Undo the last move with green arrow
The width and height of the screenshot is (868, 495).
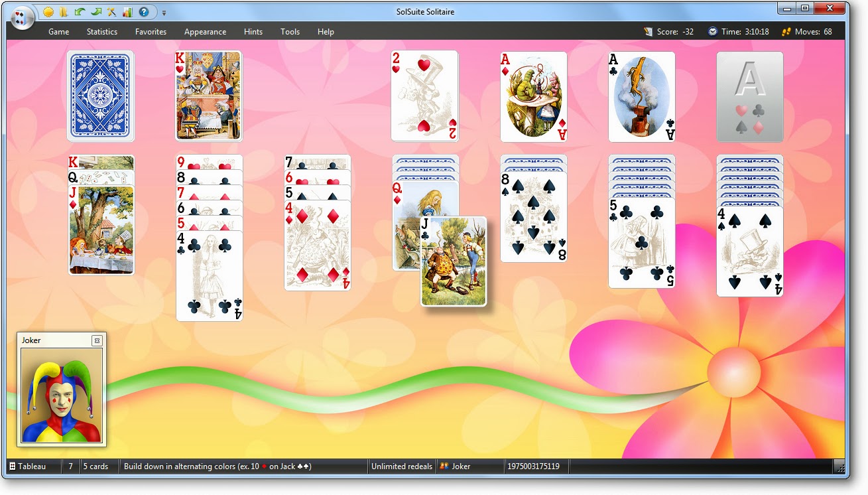tap(80, 12)
